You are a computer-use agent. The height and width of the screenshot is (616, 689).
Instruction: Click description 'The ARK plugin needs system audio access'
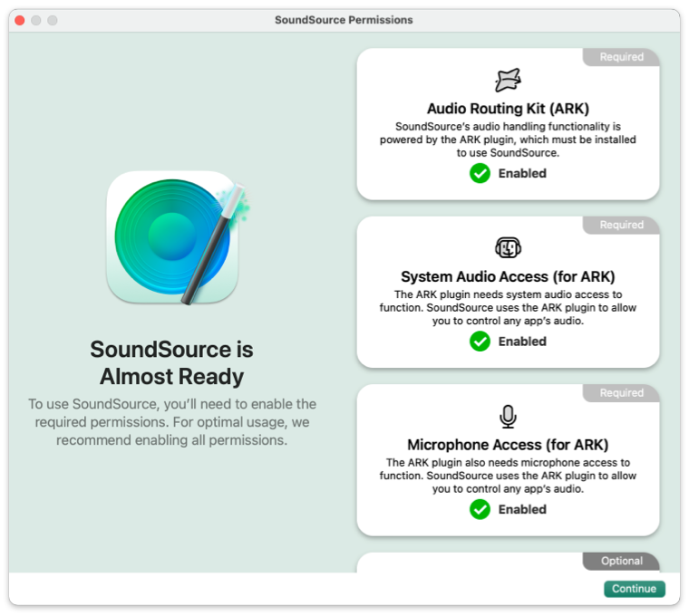pyautogui.click(x=508, y=308)
